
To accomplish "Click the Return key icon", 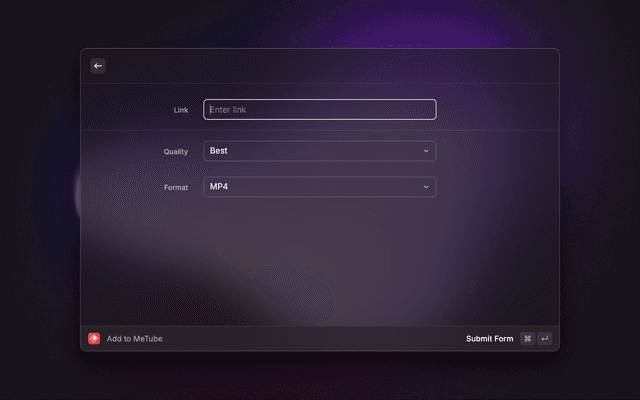I will coord(544,339).
